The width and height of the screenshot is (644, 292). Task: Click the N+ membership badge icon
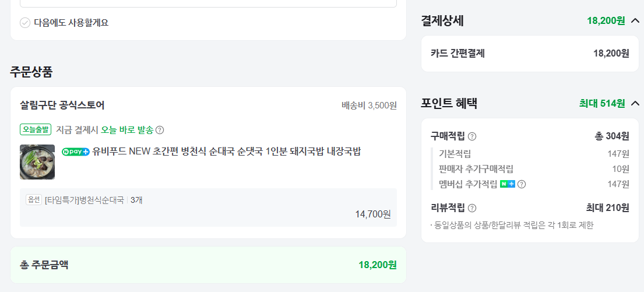click(x=508, y=184)
